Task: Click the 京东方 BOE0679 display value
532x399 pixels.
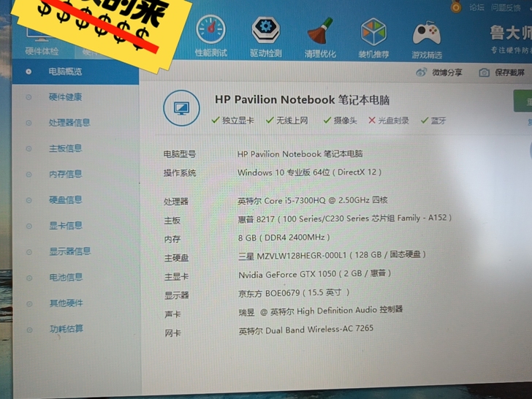Action: tap(294, 293)
